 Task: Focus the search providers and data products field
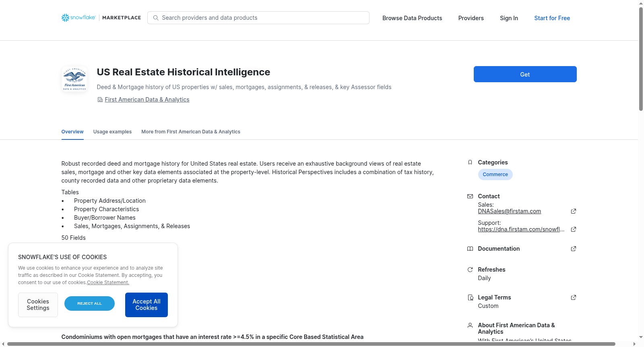point(258,18)
